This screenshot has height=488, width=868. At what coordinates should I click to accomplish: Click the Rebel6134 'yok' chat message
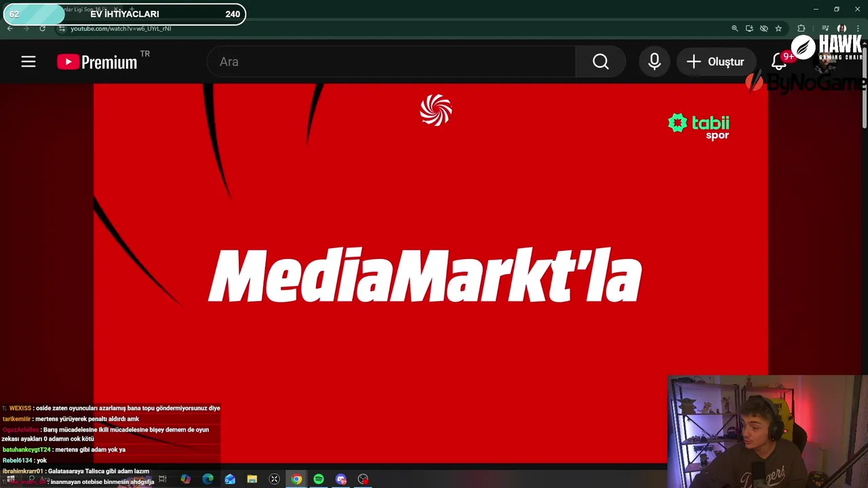(x=24, y=460)
